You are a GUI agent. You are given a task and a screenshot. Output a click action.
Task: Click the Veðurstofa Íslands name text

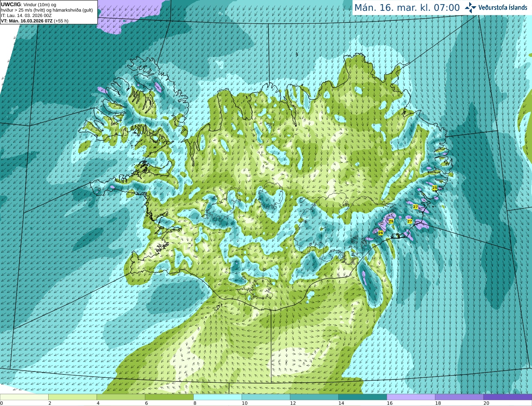pos(503,7)
